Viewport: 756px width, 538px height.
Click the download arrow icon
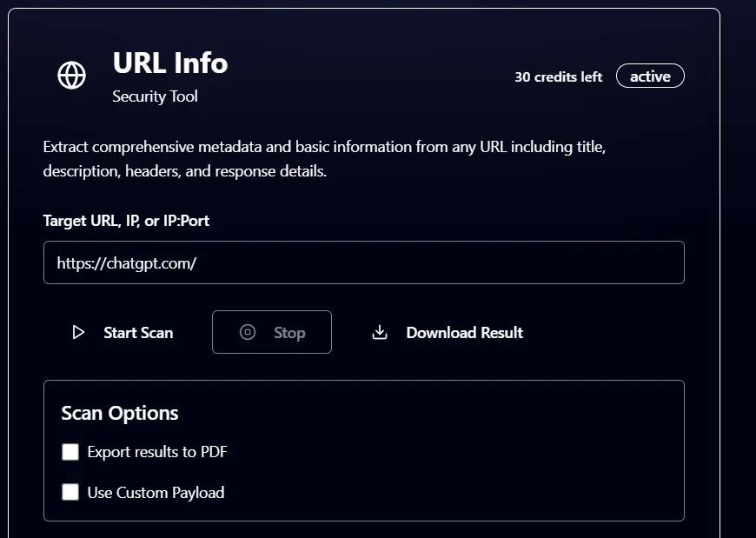pyautogui.click(x=380, y=332)
